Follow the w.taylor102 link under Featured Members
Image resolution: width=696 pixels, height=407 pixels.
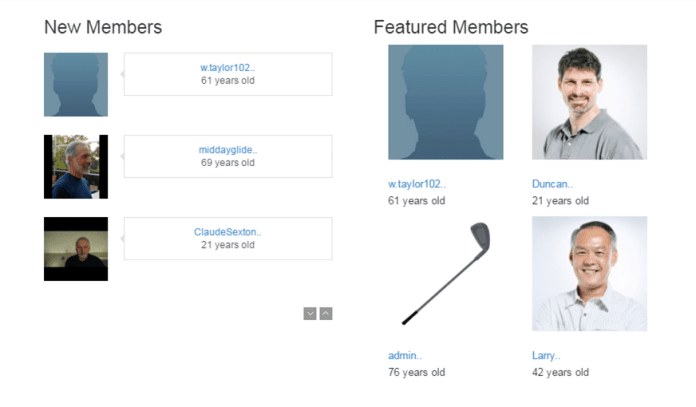click(417, 184)
